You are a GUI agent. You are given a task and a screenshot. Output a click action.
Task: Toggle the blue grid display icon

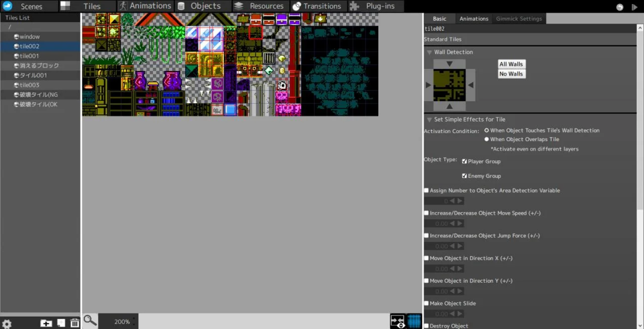click(414, 321)
